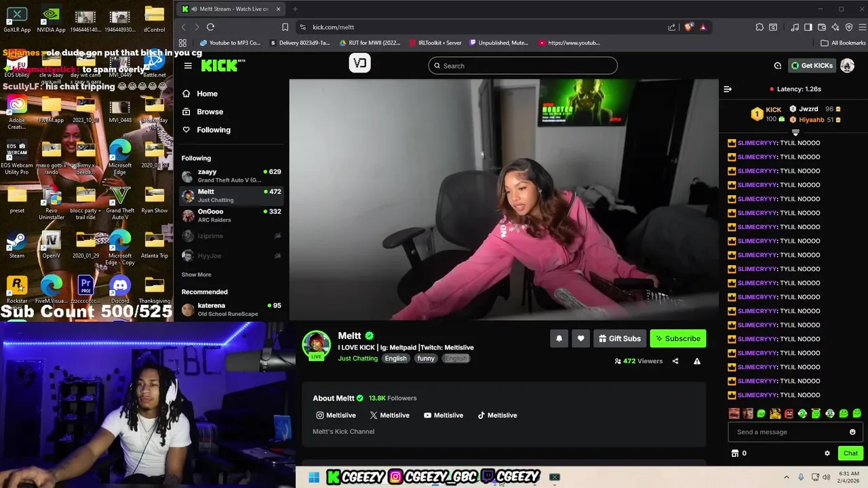Open Meltt YouTube link
Viewport: 868px width, 488px height.
pyautogui.click(x=443, y=415)
